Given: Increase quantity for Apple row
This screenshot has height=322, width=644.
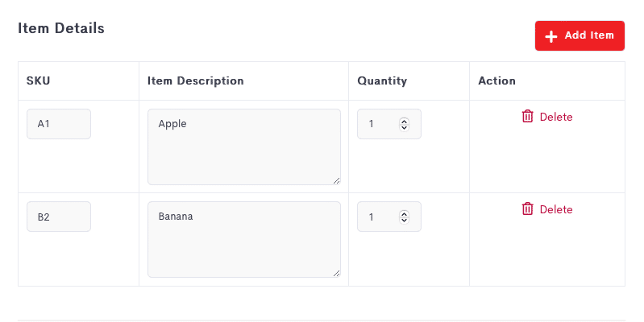Looking at the screenshot, I should coord(404,121).
